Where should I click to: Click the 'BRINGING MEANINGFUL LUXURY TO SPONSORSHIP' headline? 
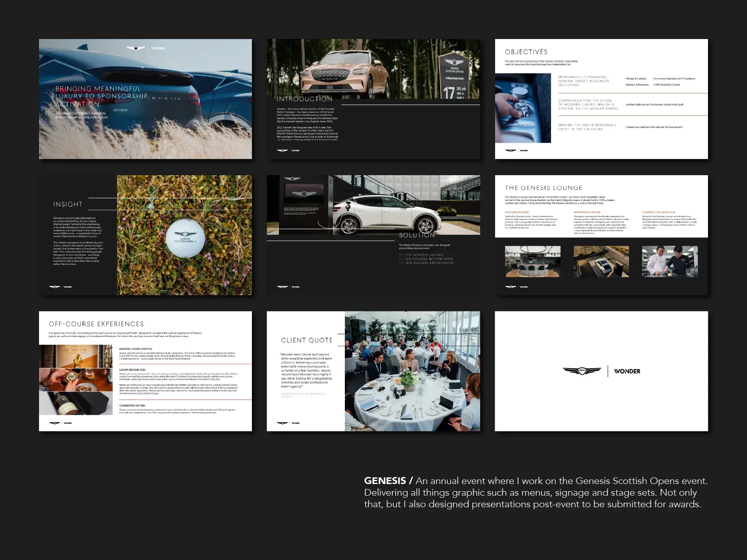(x=102, y=96)
